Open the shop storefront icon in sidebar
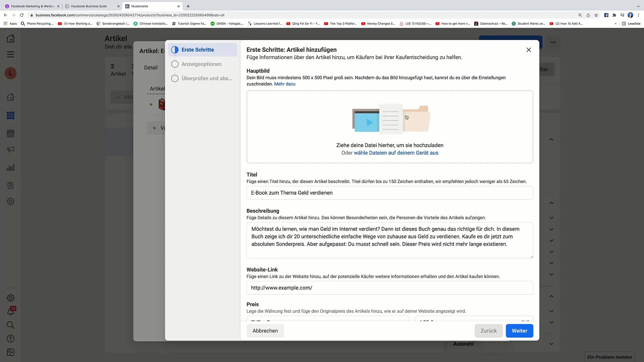 [x=10, y=133]
